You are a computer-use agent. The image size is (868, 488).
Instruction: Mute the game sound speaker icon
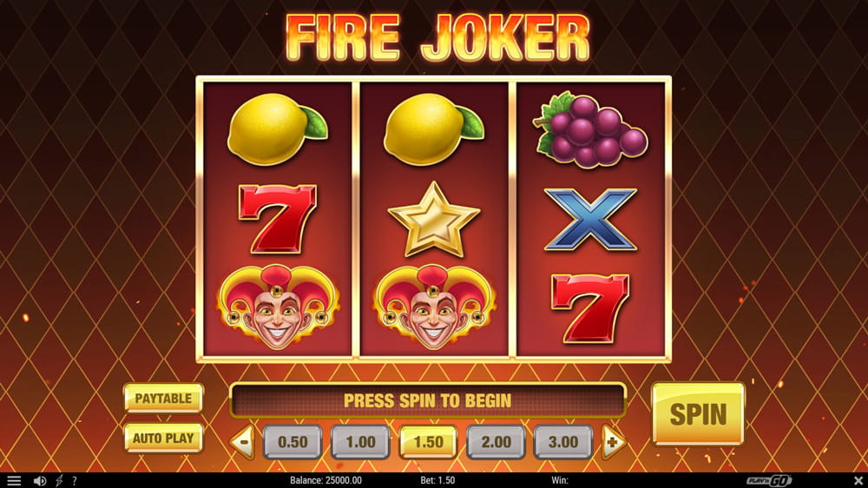[39, 481]
